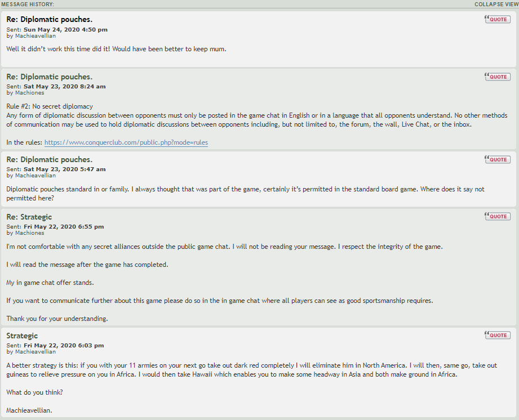Click the 5:47 am 'Re: Diplomatic pouches.' title
The image size is (519, 420).
(x=50, y=159)
